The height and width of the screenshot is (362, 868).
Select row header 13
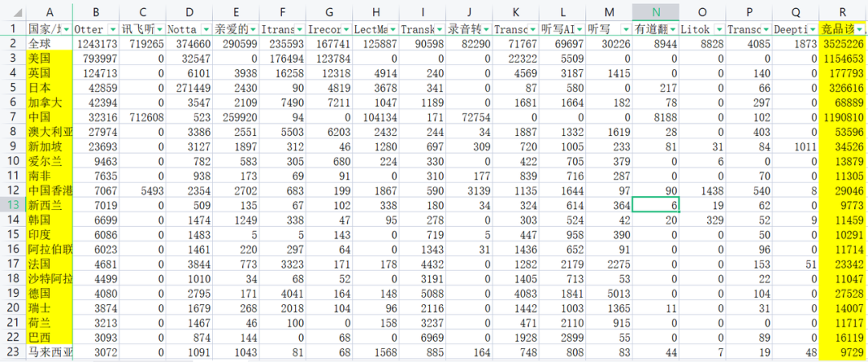[x=13, y=204]
